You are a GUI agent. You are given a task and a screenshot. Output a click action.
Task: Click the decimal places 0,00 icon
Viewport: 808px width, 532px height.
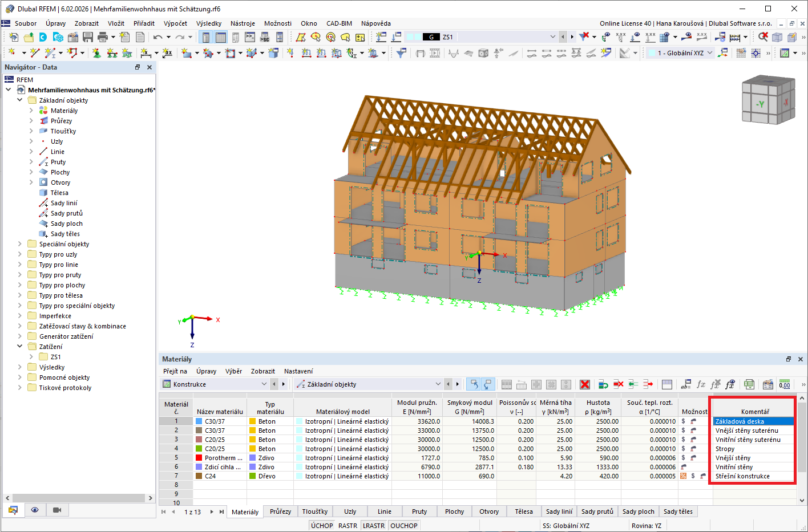coord(785,384)
